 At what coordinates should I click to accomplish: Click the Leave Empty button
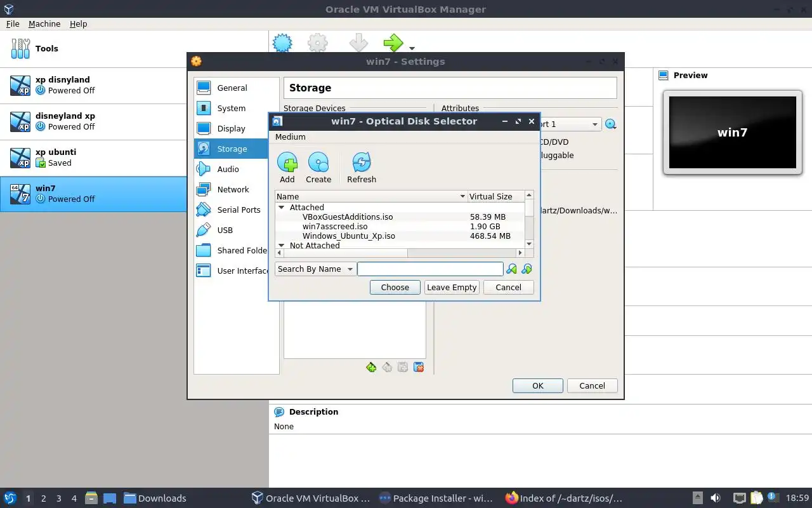point(452,288)
